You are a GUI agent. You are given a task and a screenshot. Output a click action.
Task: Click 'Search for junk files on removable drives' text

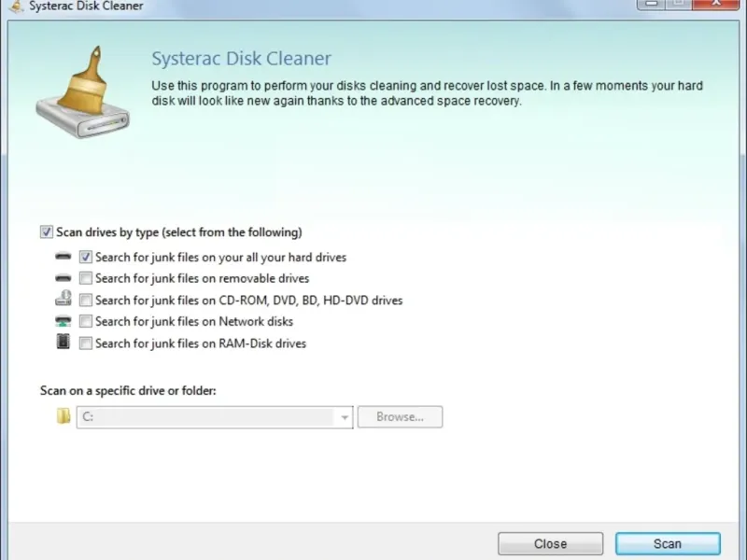point(202,278)
